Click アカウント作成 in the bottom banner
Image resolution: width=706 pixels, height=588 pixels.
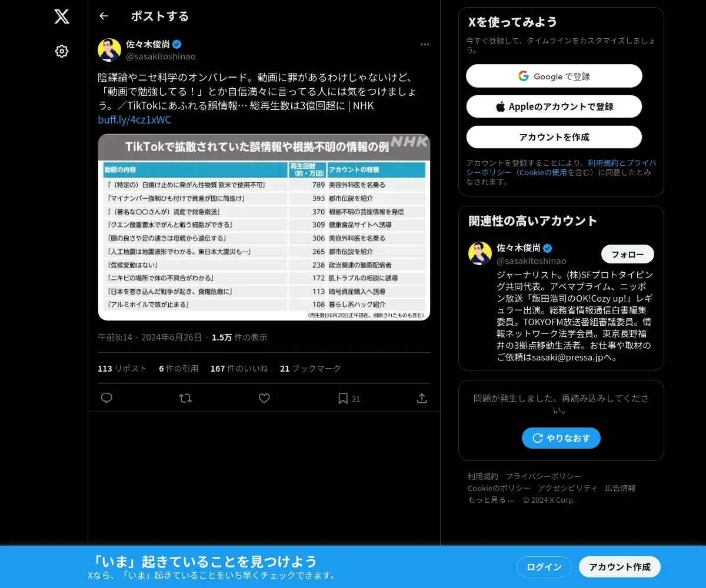(620, 567)
